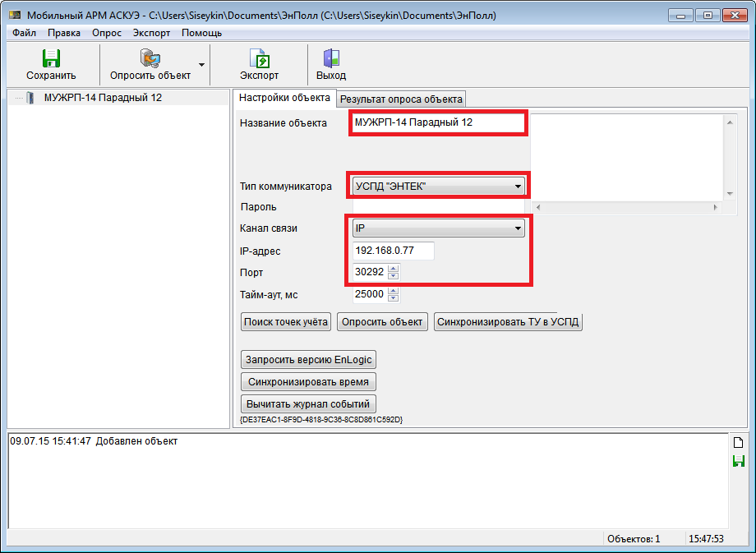
Task: Click into the IP-адрес field
Action: point(394,251)
